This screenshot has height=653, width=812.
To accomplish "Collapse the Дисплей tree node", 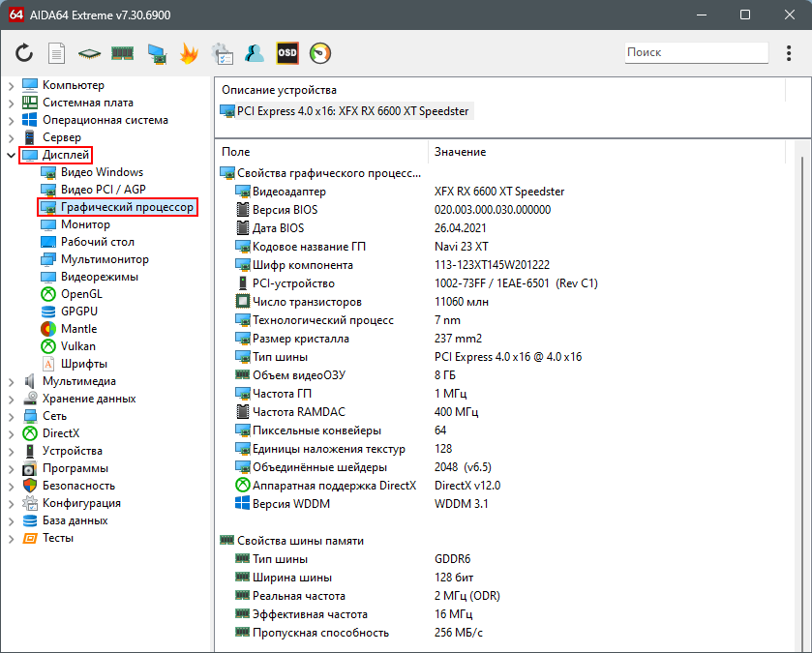I will pos(11,155).
